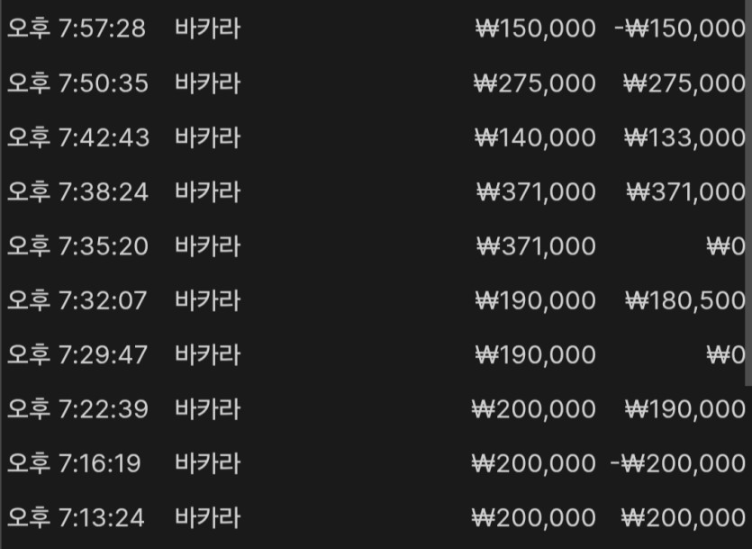
Task: Select the 오후 7:32:07 timestamp
Action: tap(77, 300)
